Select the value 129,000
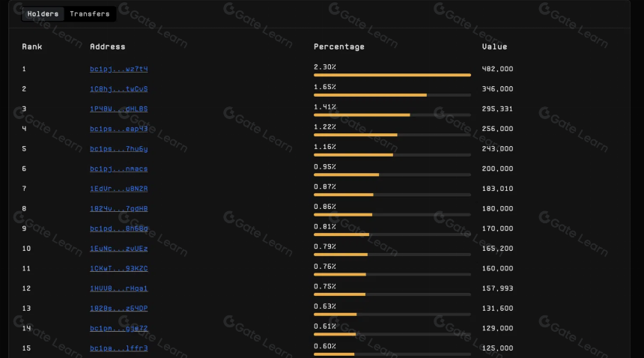644x358 pixels. coord(497,329)
